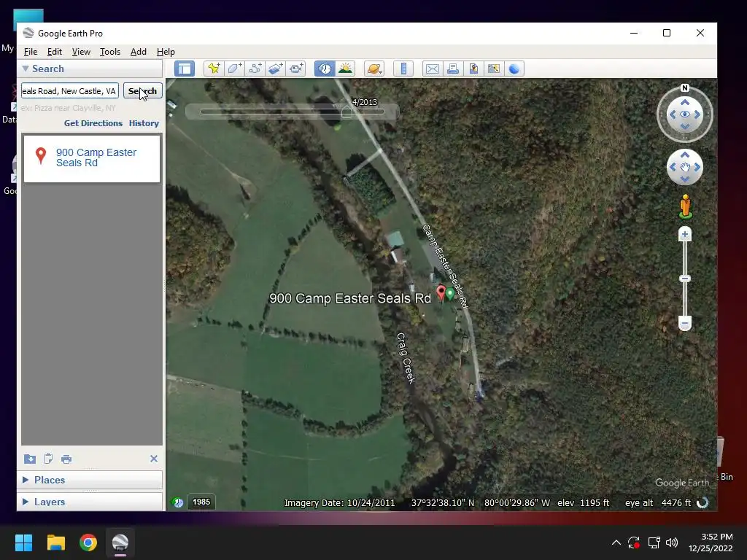Image resolution: width=747 pixels, height=560 pixels.
Task: Click the red placemark on the map
Action: [x=441, y=292]
